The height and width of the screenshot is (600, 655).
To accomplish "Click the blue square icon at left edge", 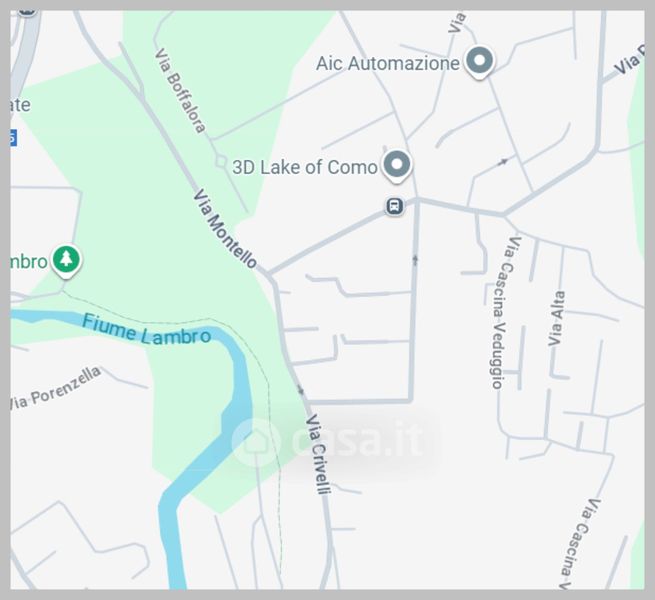I will coord(13,137).
